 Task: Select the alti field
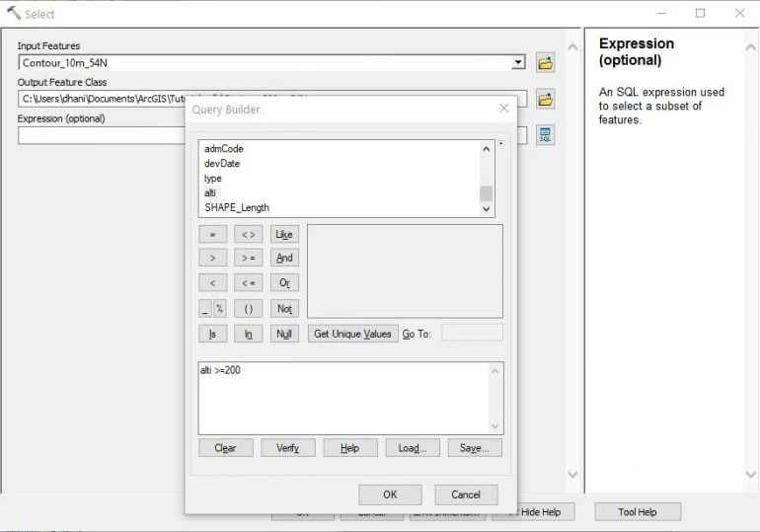(x=210, y=192)
